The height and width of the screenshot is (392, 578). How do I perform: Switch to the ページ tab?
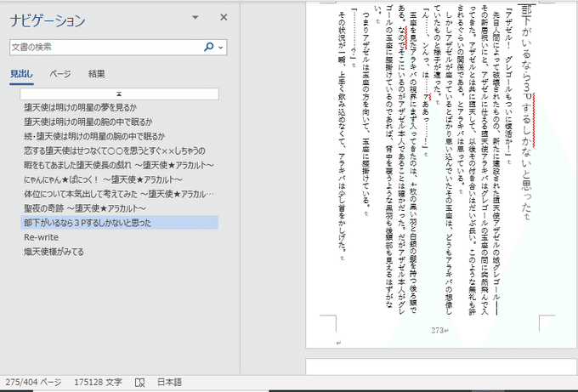click(60, 74)
